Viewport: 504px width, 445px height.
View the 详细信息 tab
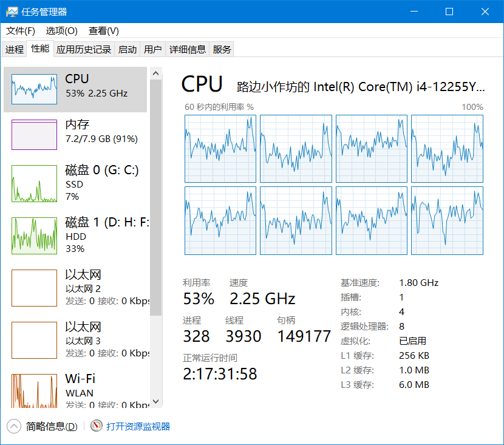(x=188, y=49)
